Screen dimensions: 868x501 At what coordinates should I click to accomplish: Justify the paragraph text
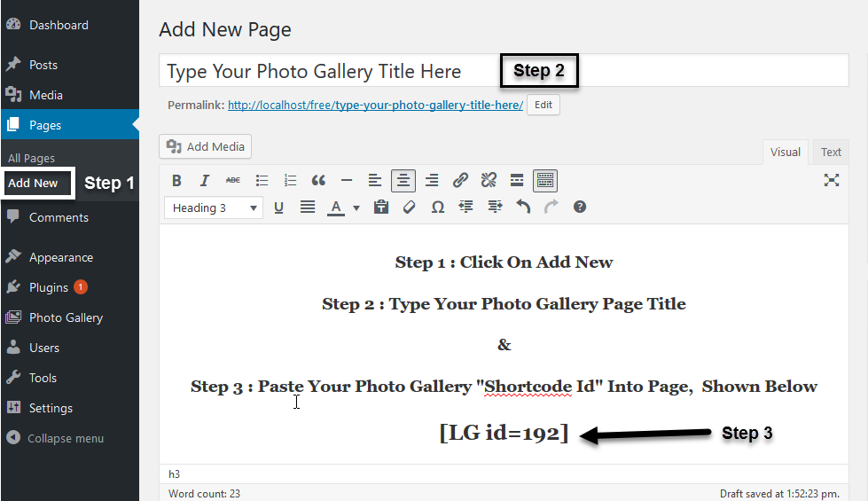308,207
